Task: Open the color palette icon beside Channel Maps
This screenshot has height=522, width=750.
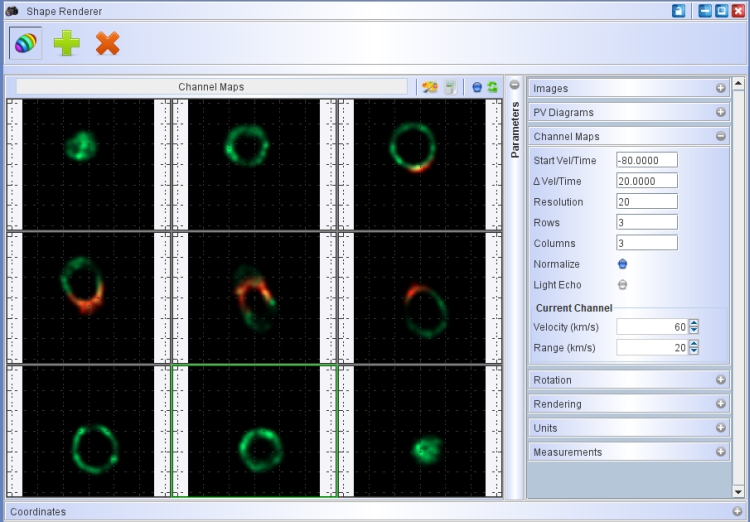Action: point(430,87)
